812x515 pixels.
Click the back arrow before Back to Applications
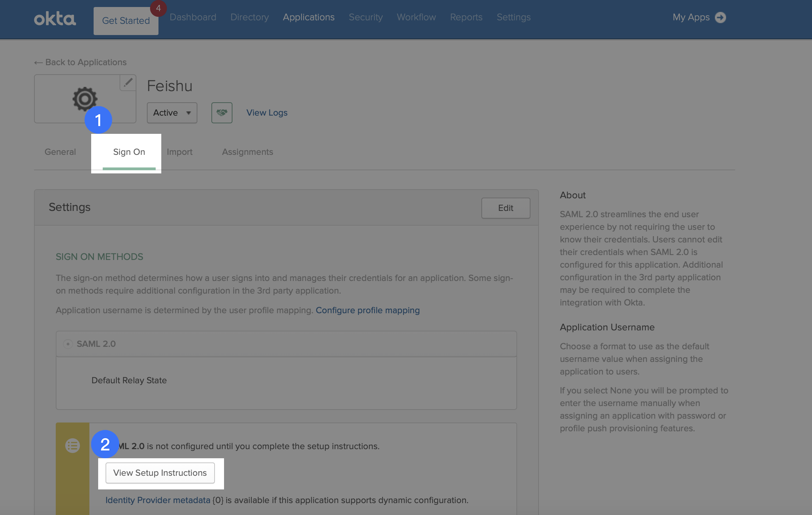[x=38, y=62]
